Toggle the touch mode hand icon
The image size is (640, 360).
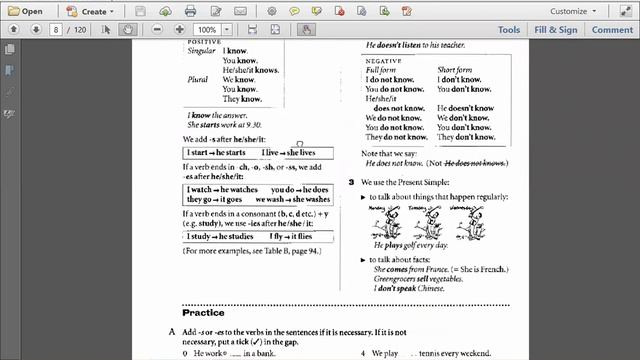(306, 29)
